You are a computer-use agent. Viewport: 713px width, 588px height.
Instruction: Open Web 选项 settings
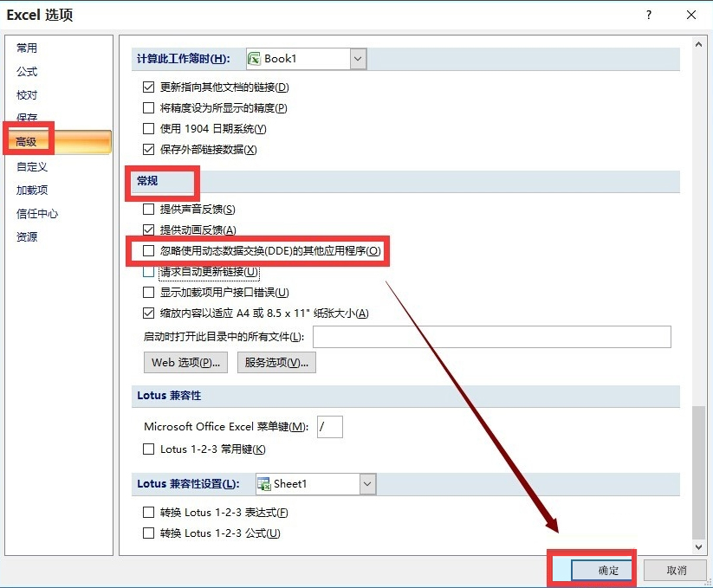185,362
